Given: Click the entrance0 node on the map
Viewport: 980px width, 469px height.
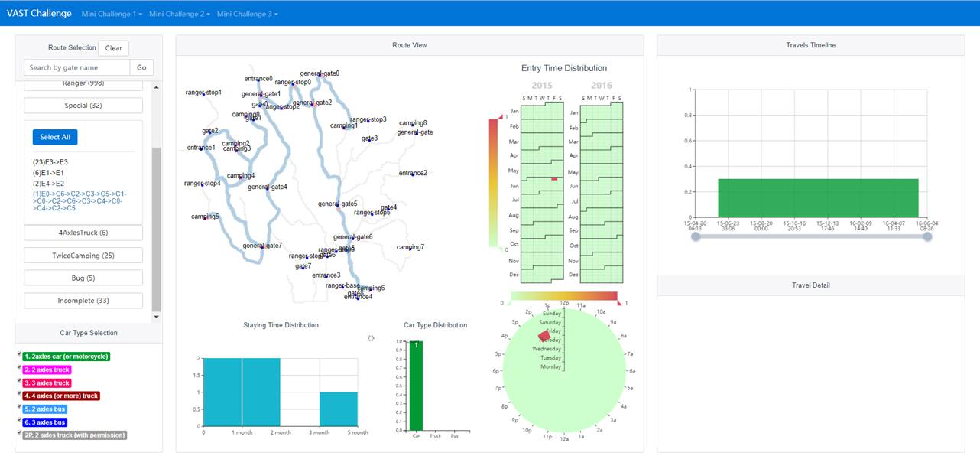Looking at the screenshot, I should [258, 79].
